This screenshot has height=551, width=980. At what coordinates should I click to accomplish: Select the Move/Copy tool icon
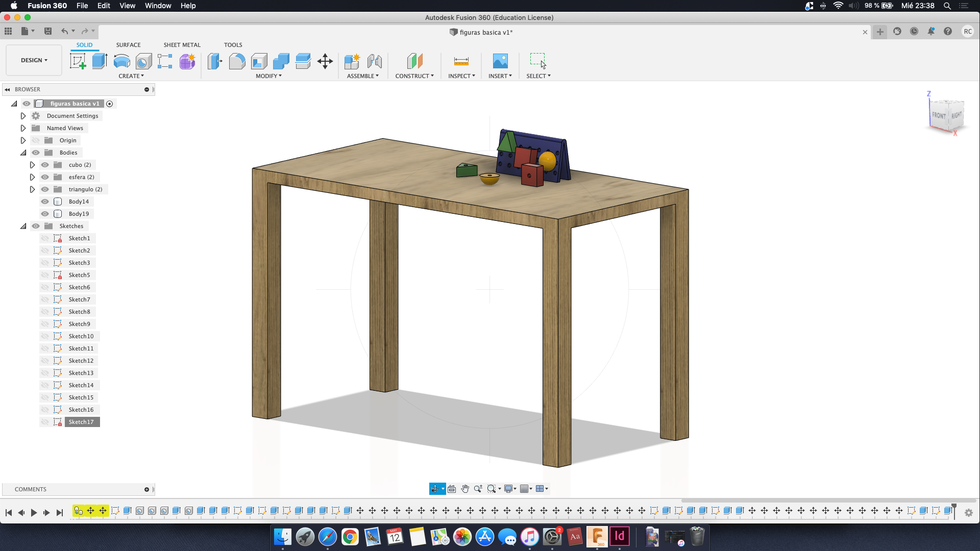coord(325,61)
